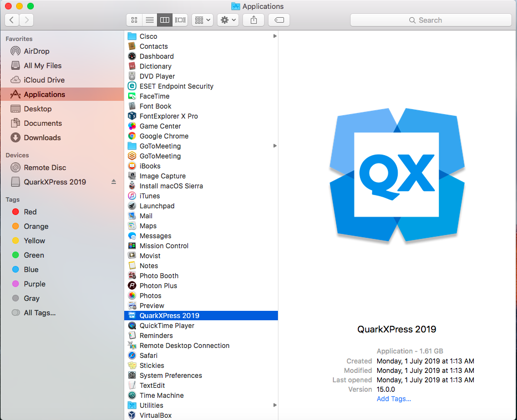Go forward with the right arrow button
This screenshot has width=517, height=420.
(x=27, y=20)
